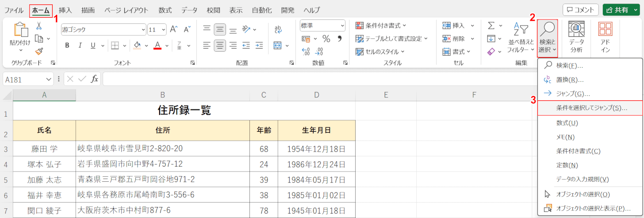Click the AutoSum sigma icon
Image resolution: width=644 pixels, height=218 pixels.
(491, 26)
